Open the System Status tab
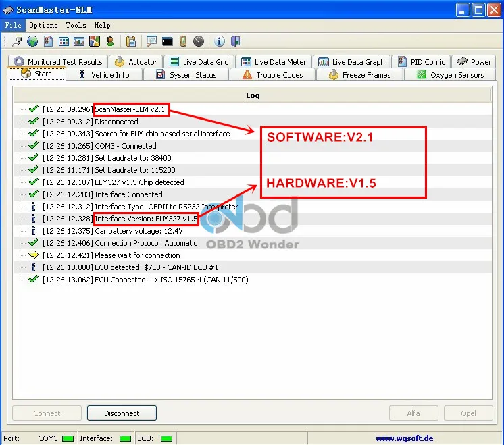504x445 pixels. click(186, 74)
